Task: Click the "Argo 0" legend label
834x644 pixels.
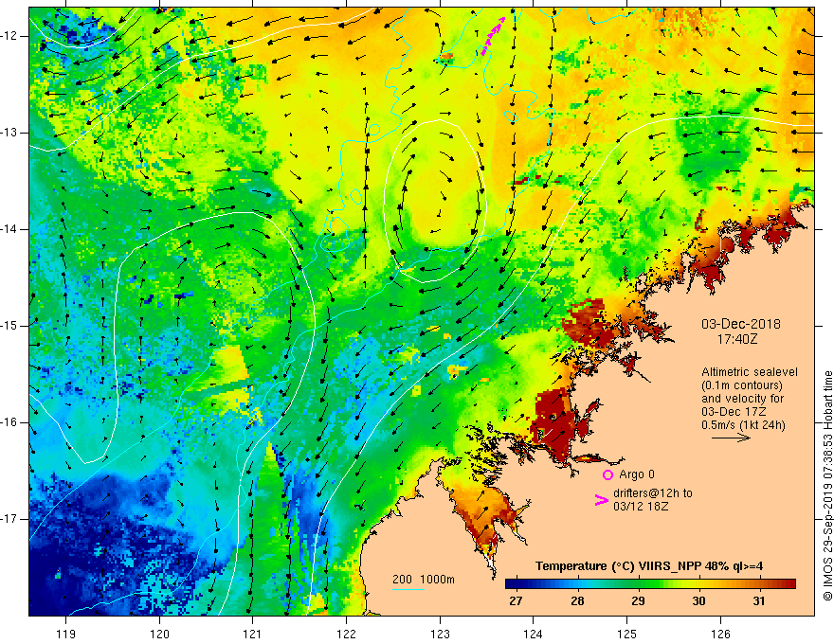Action: click(x=637, y=474)
